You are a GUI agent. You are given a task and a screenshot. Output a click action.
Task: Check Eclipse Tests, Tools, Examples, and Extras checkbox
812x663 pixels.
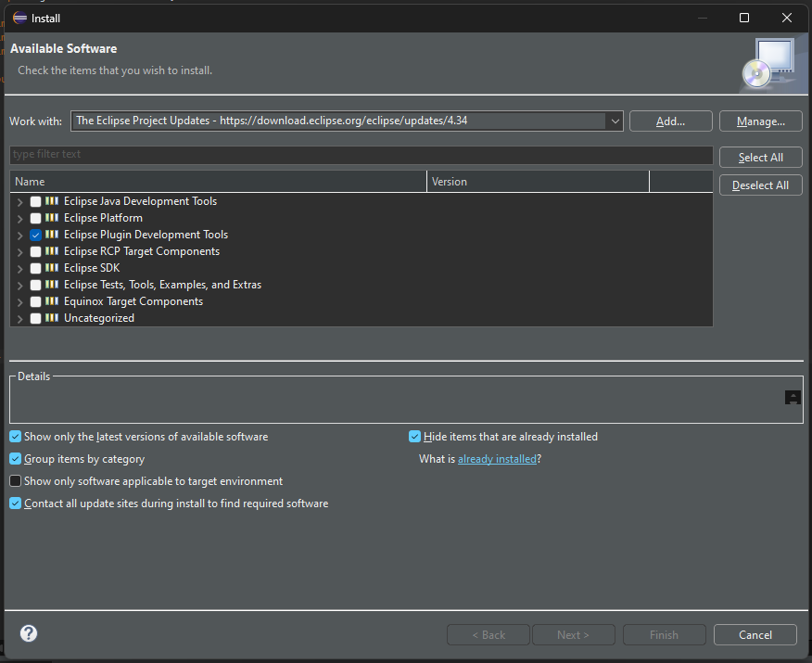point(36,285)
